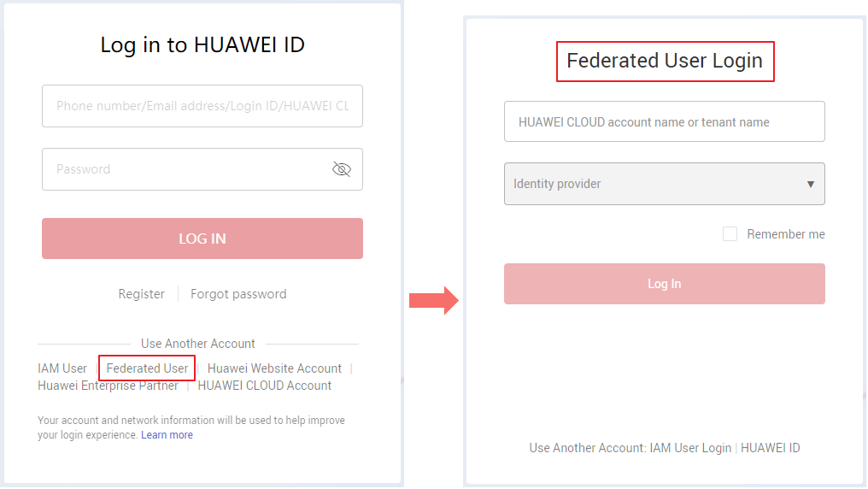Switch to IAM User Login

[x=690, y=448]
